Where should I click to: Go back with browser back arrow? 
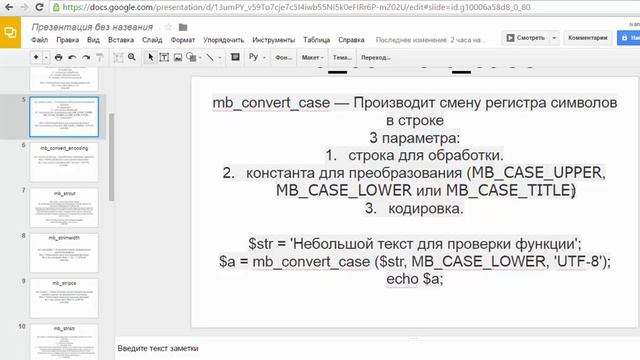pyautogui.click(x=9, y=7)
